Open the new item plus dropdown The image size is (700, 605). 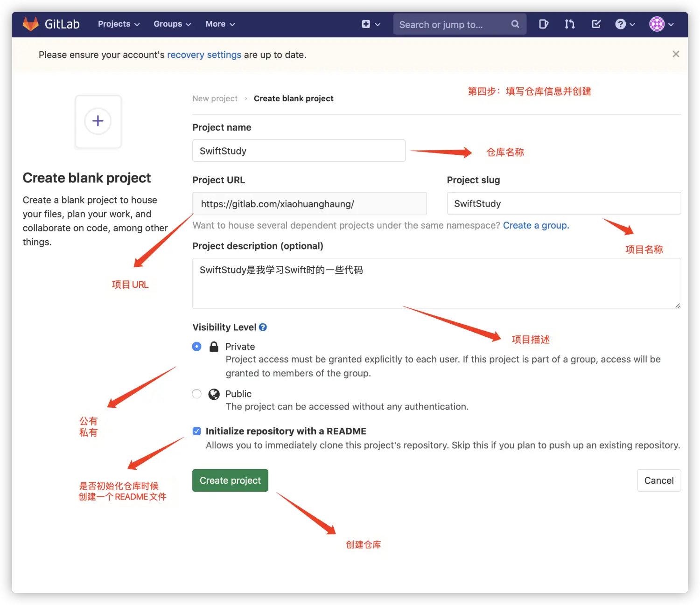pyautogui.click(x=371, y=24)
